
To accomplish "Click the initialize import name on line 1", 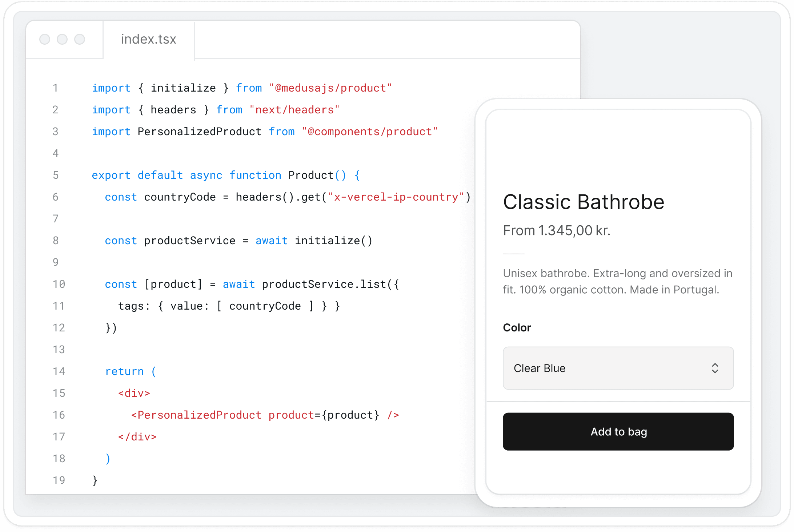I will (183, 88).
